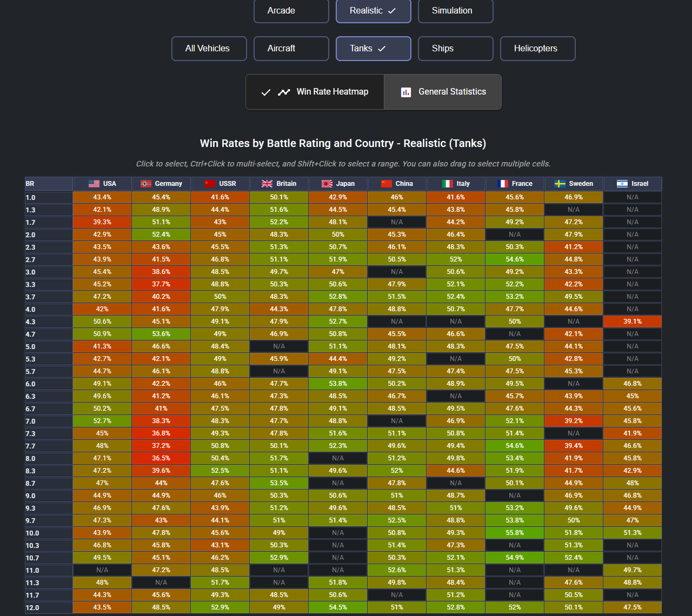The width and height of the screenshot is (692, 616).
Task: Select the China 11.0 cell showing 52.6%
Action: (397, 570)
